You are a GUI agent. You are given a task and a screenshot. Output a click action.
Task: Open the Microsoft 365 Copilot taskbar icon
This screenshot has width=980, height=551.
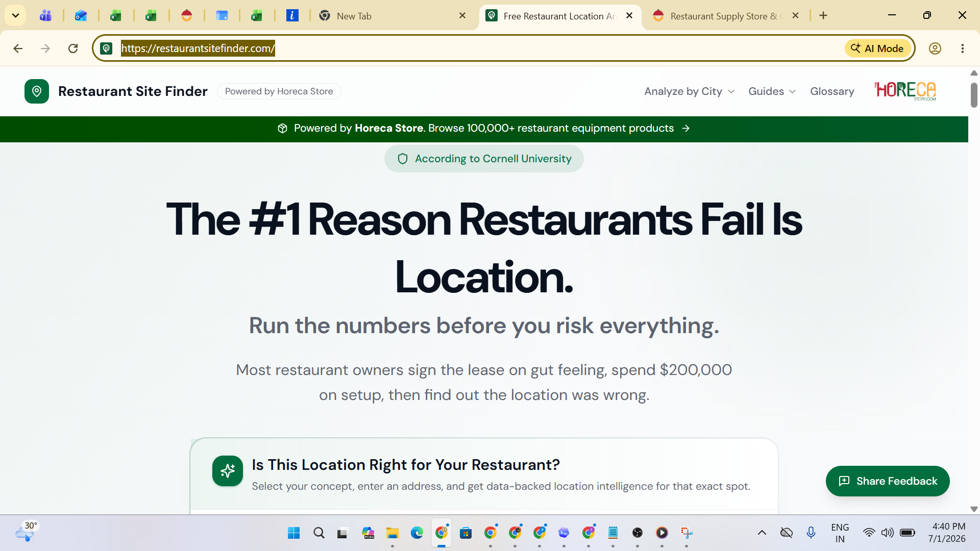368,533
